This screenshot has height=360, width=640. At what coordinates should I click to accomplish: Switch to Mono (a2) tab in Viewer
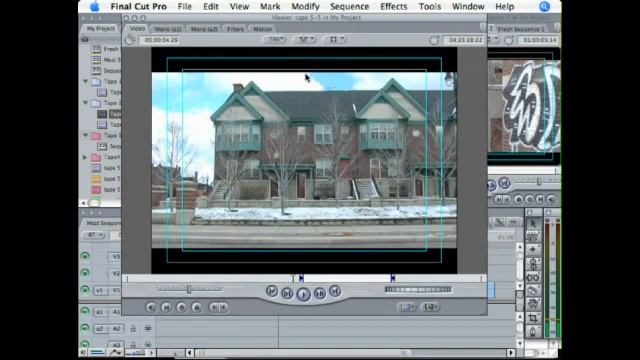click(x=204, y=29)
